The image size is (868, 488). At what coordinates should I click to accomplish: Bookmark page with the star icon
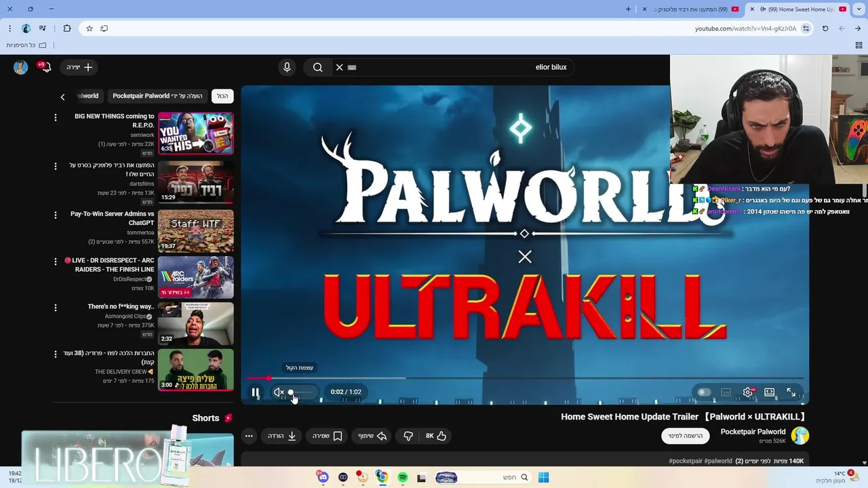pos(89,28)
